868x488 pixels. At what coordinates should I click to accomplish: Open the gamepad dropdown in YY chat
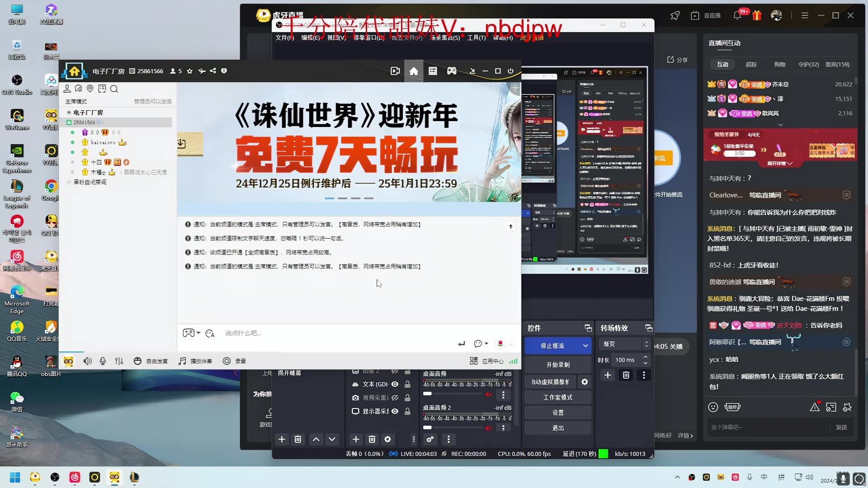coord(198,333)
